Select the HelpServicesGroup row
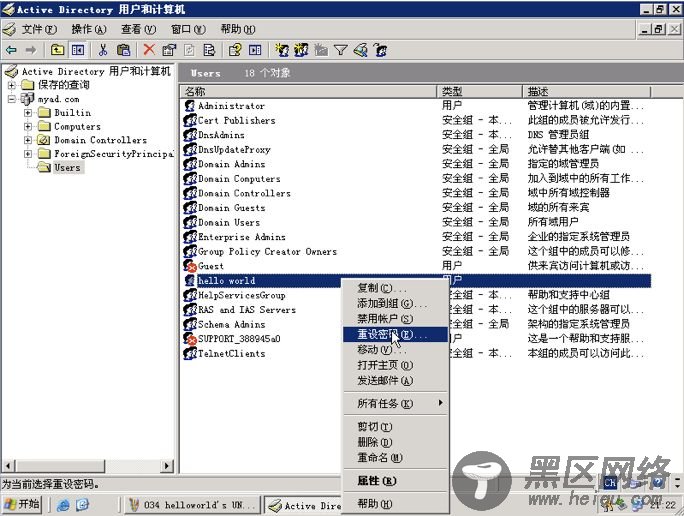Image resolution: width=684 pixels, height=516 pixels. pos(417,295)
